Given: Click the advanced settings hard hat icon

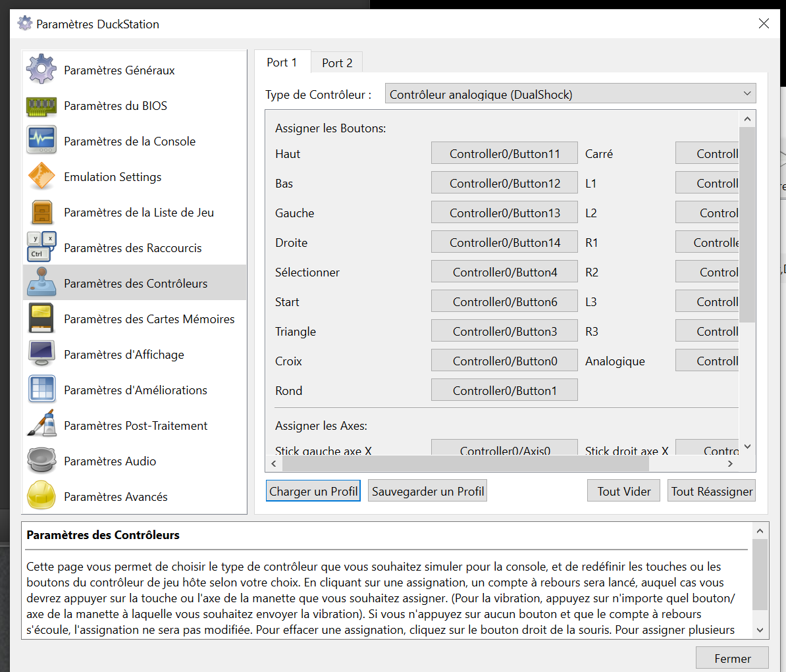Looking at the screenshot, I should pyautogui.click(x=41, y=496).
